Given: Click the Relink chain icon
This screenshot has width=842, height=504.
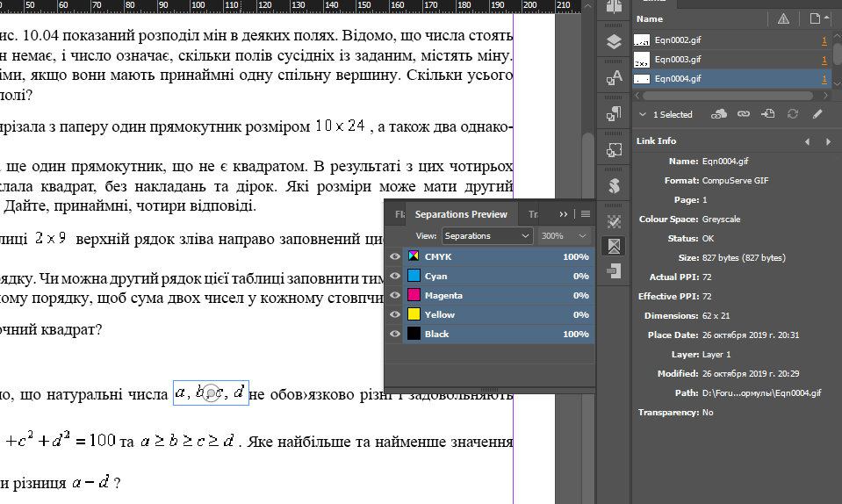Looking at the screenshot, I should (x=743, y=114).
